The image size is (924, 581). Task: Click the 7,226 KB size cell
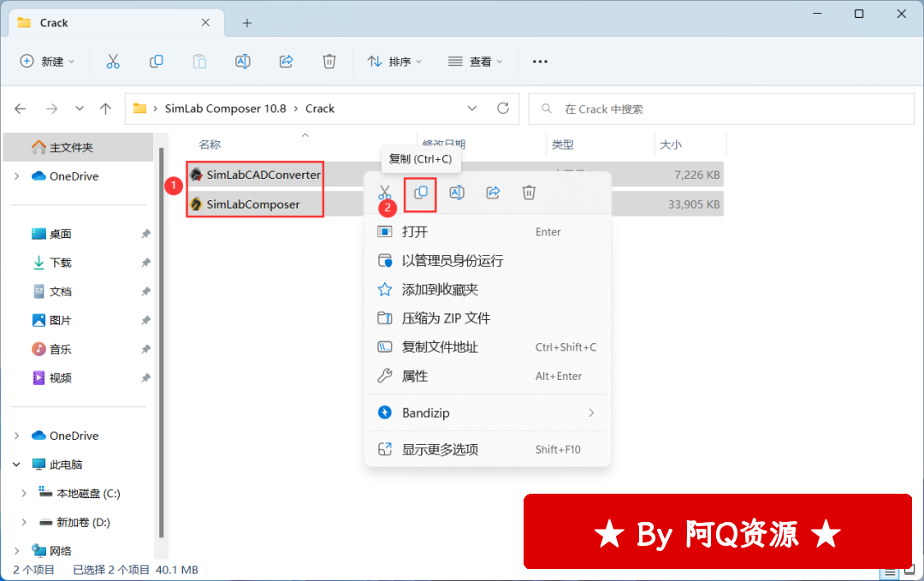pyautogui.click(x=697, y=175)
